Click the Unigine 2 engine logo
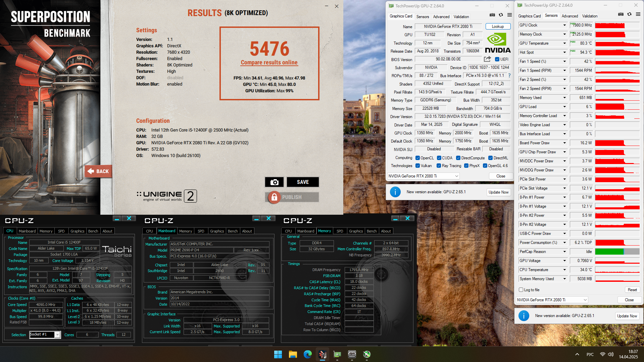Screen dimensions: 644x362 [x=167, y=196]
